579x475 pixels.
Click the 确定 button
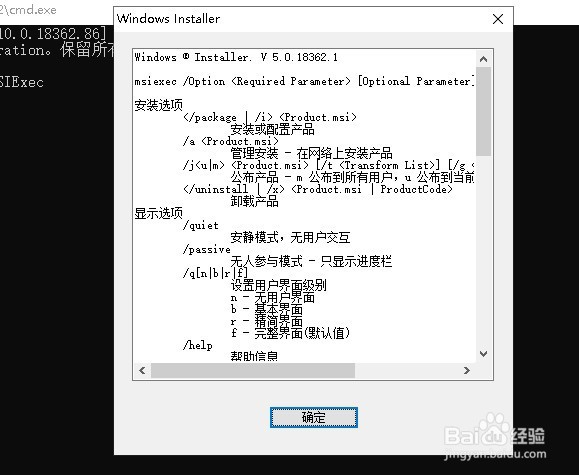(314, 417)
